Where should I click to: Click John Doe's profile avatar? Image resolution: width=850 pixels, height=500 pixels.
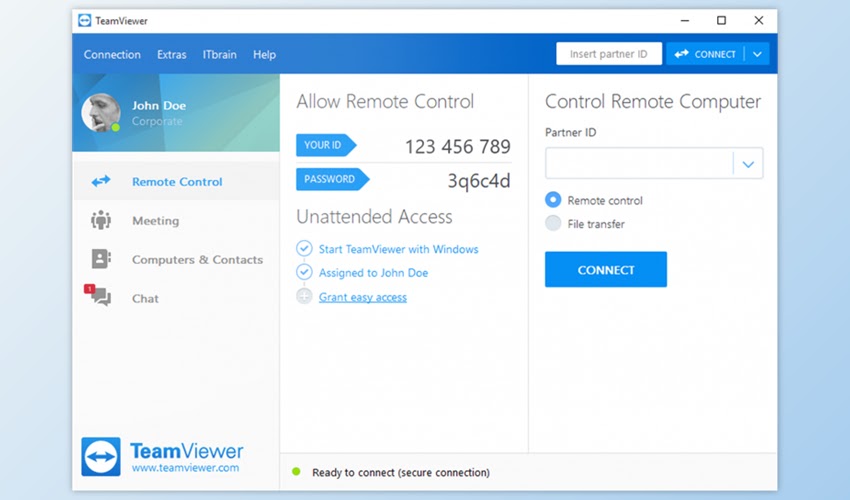tap(101, 113)
